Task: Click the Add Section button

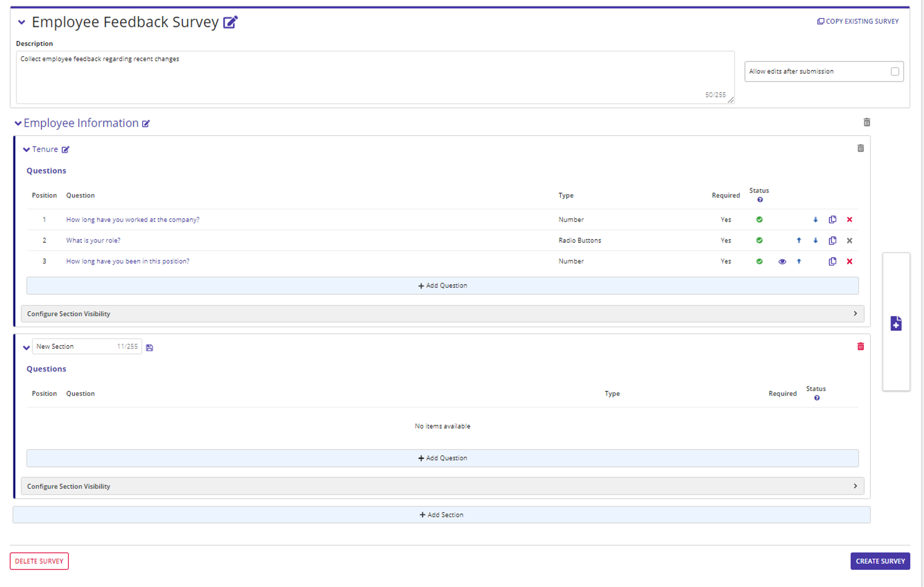Action: pyautogui.click(x=441, y=515)
